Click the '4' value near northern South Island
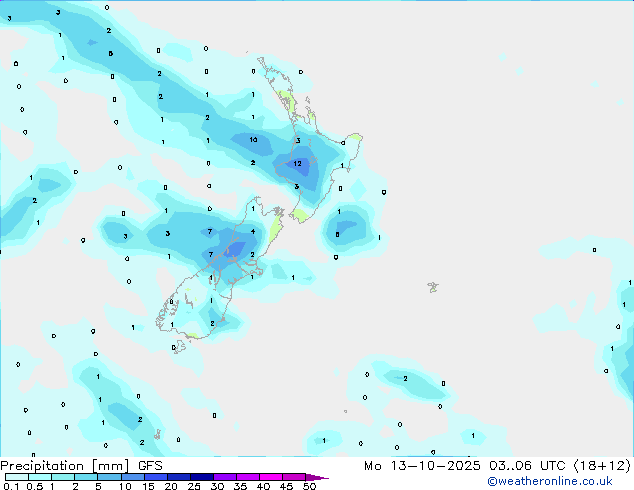Screen dimensions: 634x490 coord(253,232)
